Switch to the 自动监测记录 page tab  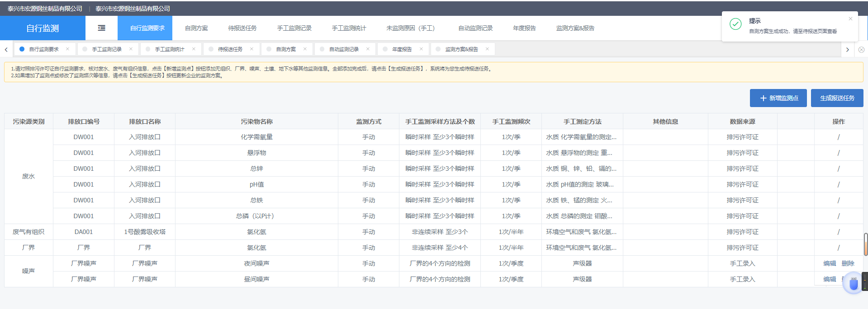pos(344,49)
